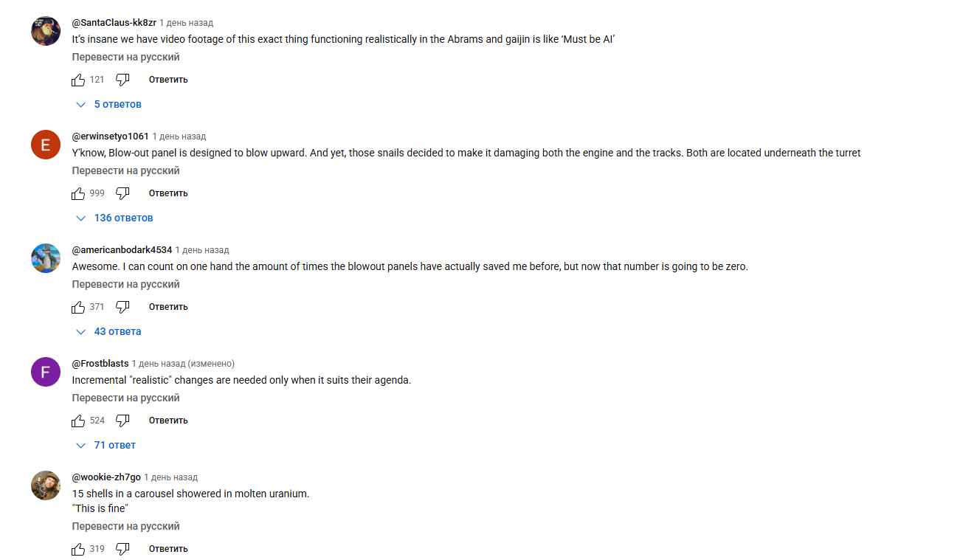Screen dimensions: 974x560
Task: Reply to the SantaClaus-kk8zr comment
Action: pyautogui.click(x=168, y=80)
